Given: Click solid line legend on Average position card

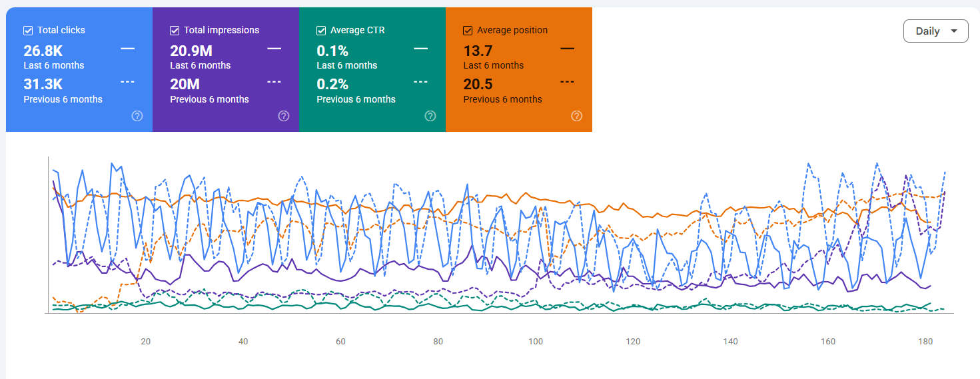Looking at the screenshot, I should pos(568,49).
